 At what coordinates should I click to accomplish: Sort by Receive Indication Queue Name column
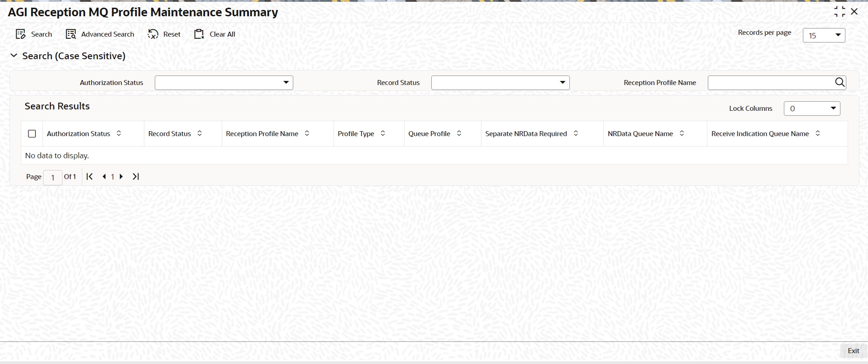(818, 133)
